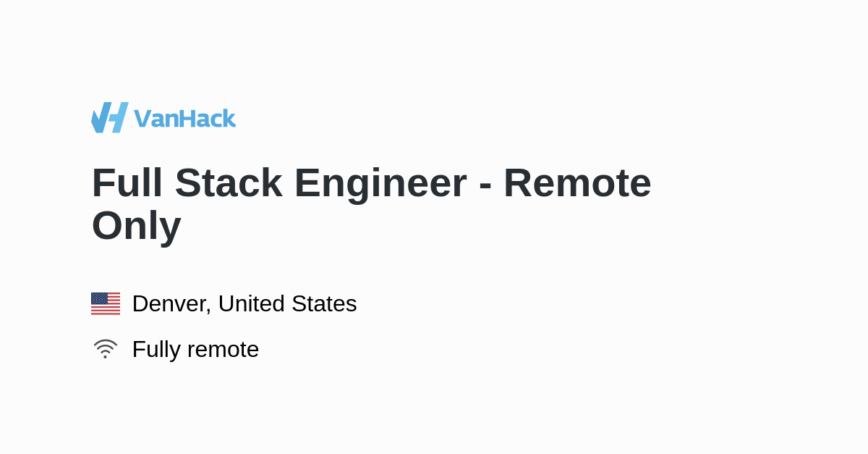Click the H shape in the VanHack logo

tap(119, 117)
